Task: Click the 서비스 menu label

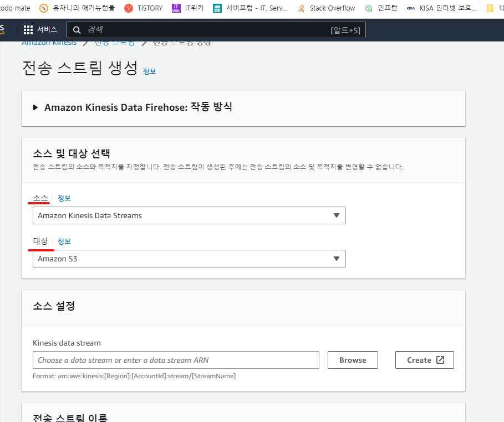Action: [47, 29]
